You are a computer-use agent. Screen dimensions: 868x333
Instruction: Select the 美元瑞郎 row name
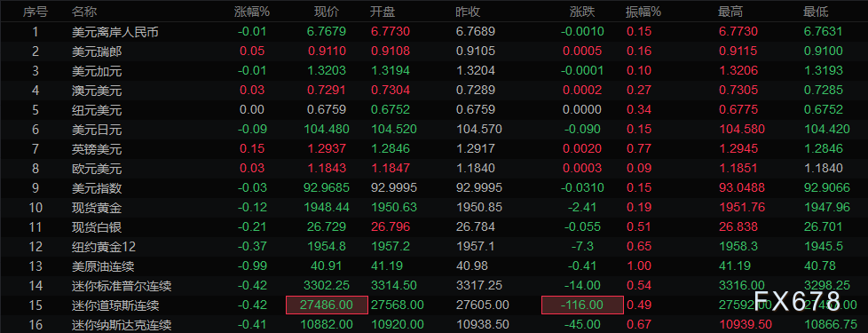97,52
